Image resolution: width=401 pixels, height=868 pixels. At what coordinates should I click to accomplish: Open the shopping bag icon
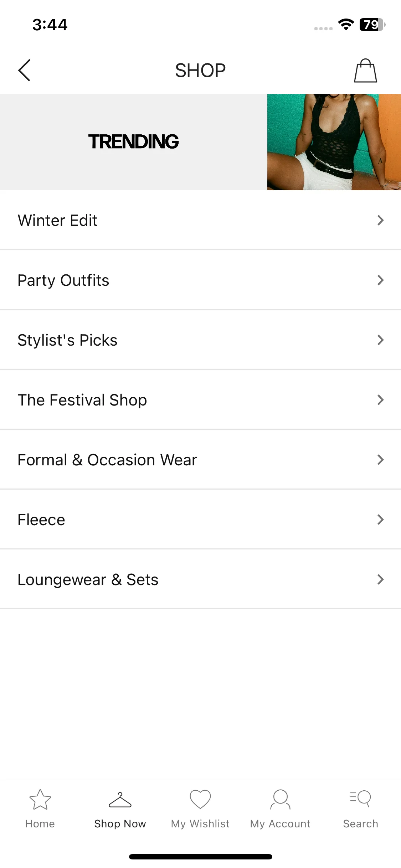[365, 71]
